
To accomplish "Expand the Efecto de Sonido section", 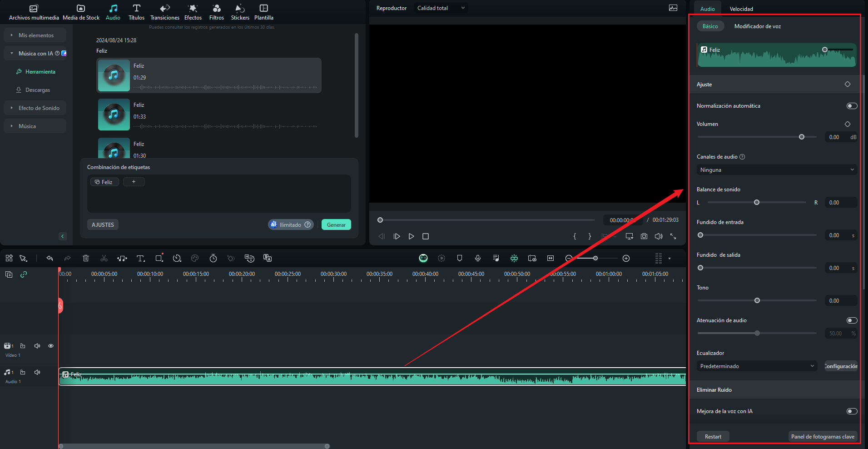I will tap(35, 108).
